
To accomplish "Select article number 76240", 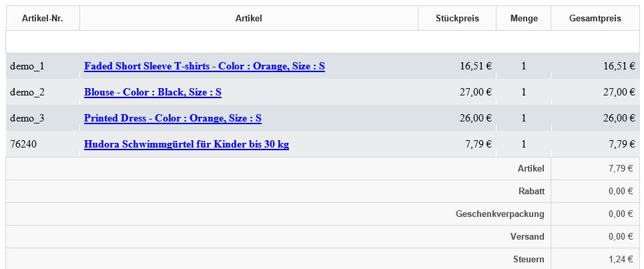I will (23, 144).
